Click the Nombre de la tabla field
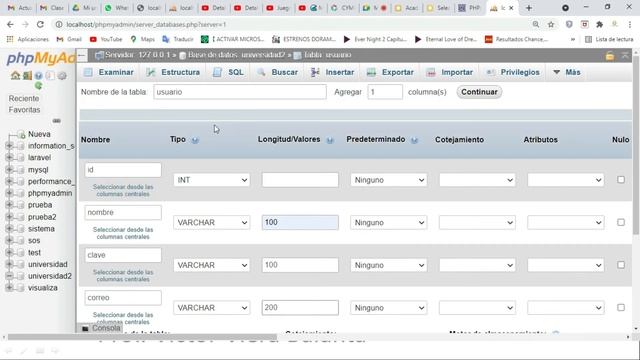 pyautogui.click(x=240, y=92)
